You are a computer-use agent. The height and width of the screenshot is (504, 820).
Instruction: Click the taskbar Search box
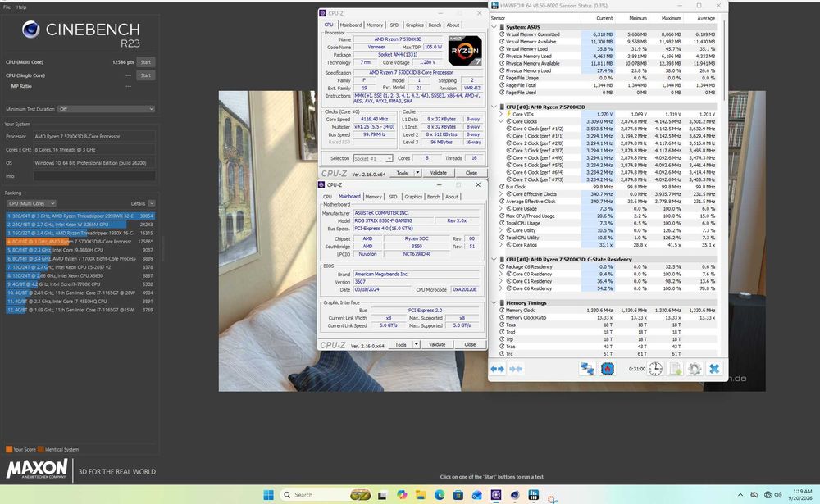(x=326, y=495)
